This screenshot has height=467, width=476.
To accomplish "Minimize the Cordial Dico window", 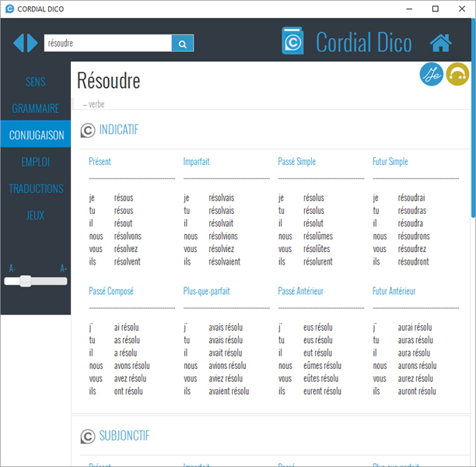I will [409, 9].
